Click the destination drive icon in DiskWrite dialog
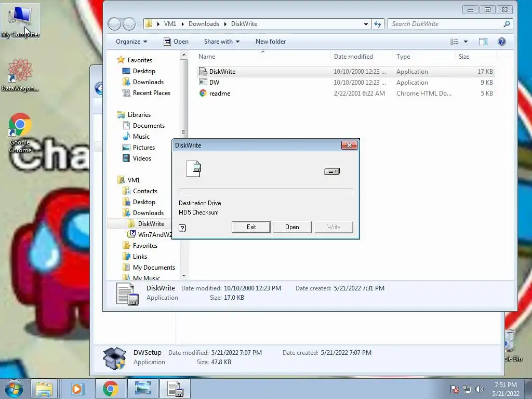The image size is (532, 399). point(332,171)
